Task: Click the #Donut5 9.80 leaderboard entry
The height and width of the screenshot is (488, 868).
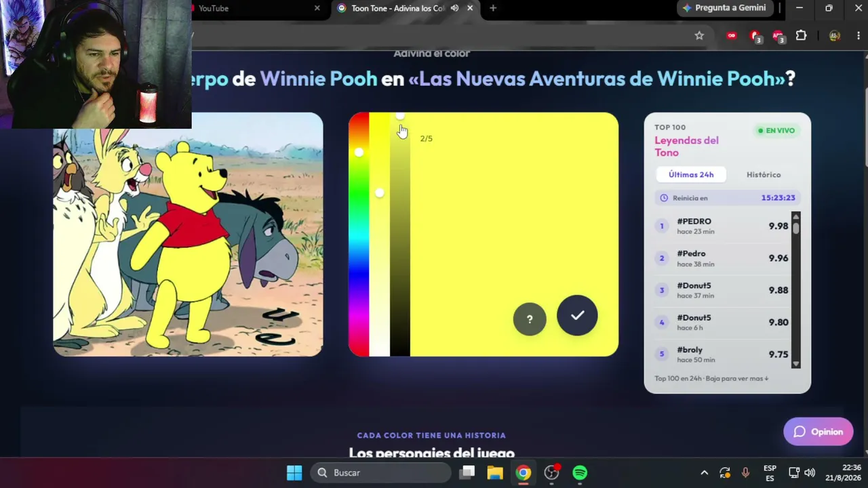Action: [722, 322]
